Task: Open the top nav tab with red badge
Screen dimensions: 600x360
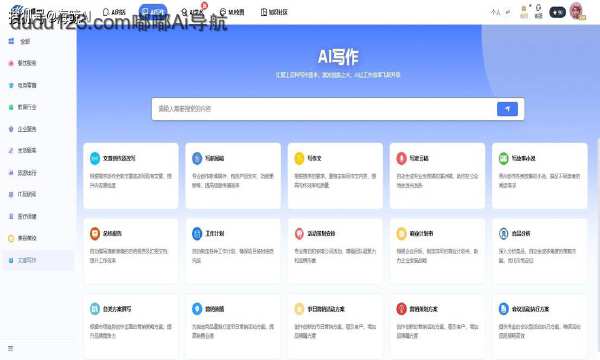Action: [x=192, y=12]
